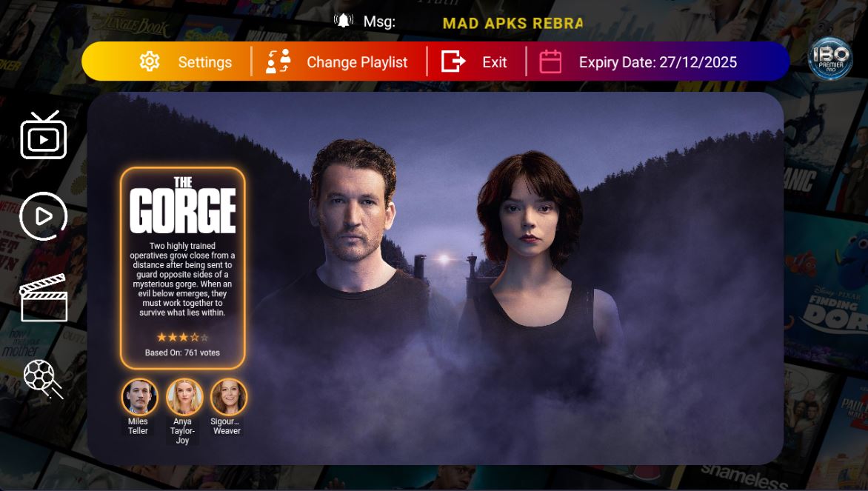This screenshot has width=868, height=491.
Task: Open Sigourney Weaver cast portrait
Action: [x=229, y=397]
